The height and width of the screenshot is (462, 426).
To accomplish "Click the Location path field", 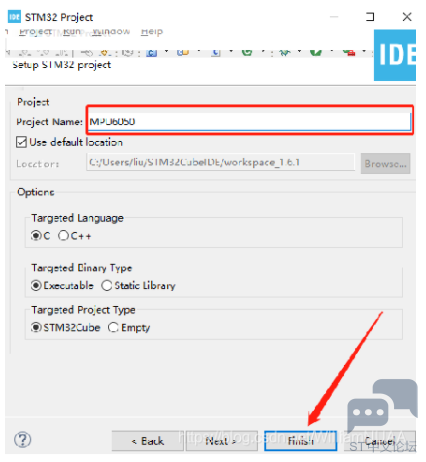I will [220, 162].
